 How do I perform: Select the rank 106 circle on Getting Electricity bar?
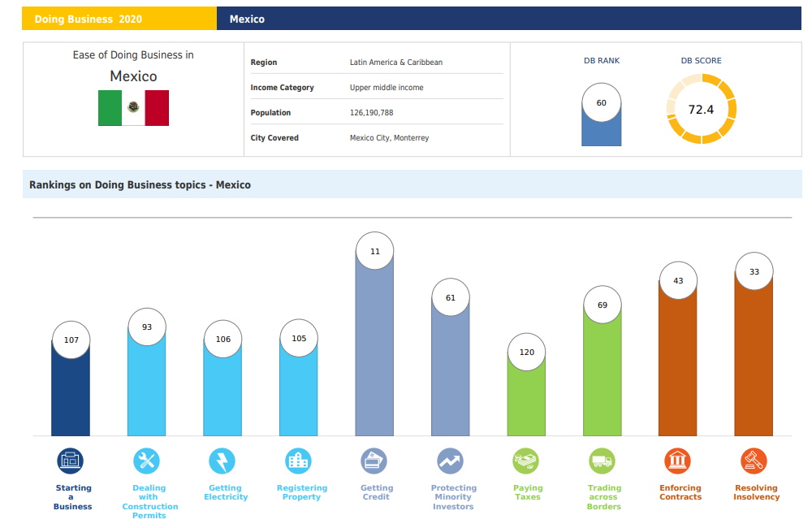(x=222, y=339)
